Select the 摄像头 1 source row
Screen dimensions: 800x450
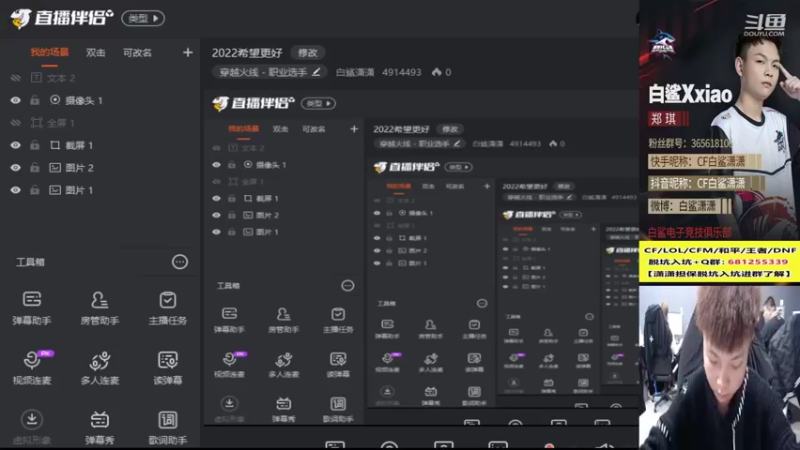[100, 100]
